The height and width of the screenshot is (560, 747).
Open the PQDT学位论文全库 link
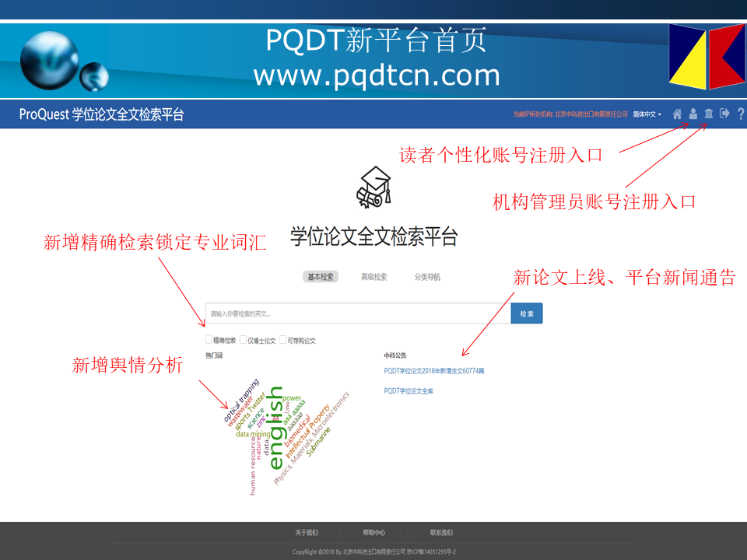409,391
